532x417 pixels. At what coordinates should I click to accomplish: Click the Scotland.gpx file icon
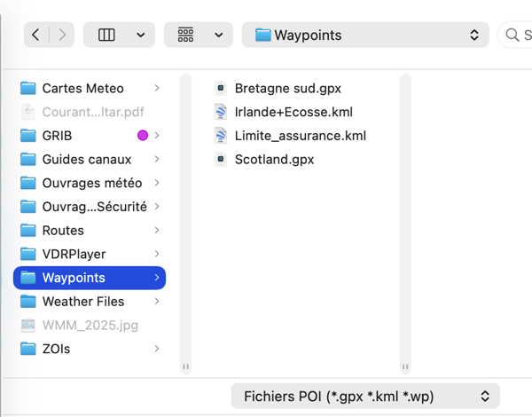(x=221, y=160)
